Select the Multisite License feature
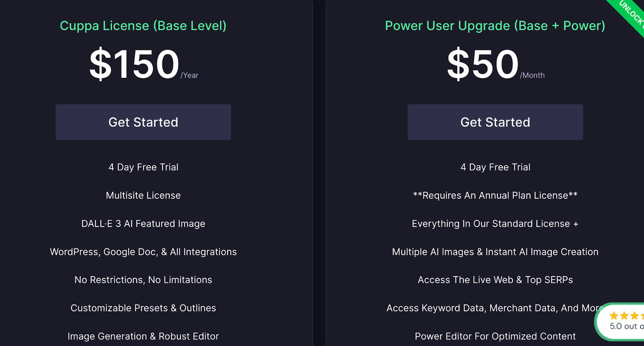This screenshot has width=644, height=346. click(x=143, y=195)
